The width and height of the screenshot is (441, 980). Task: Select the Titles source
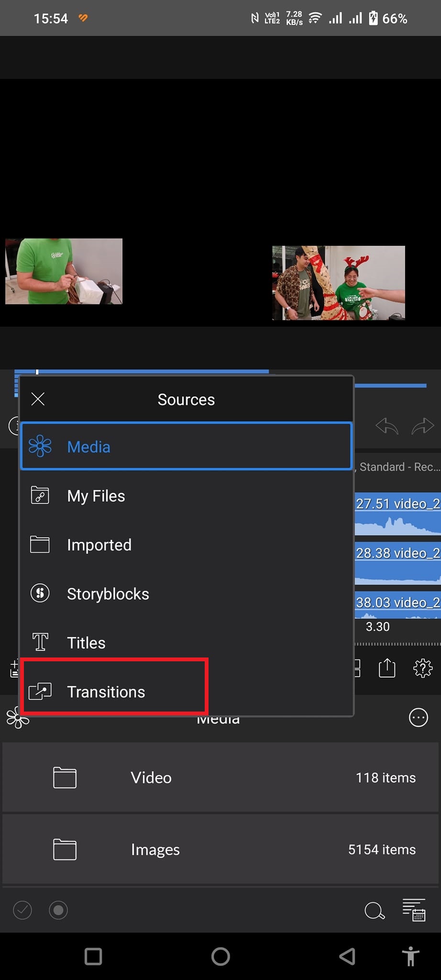[186, 643]
